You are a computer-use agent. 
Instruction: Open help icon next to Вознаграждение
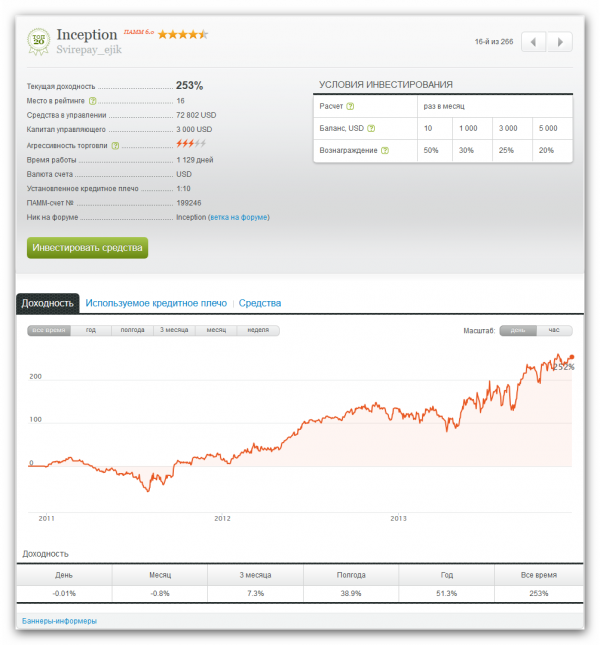tap(385, 151)
